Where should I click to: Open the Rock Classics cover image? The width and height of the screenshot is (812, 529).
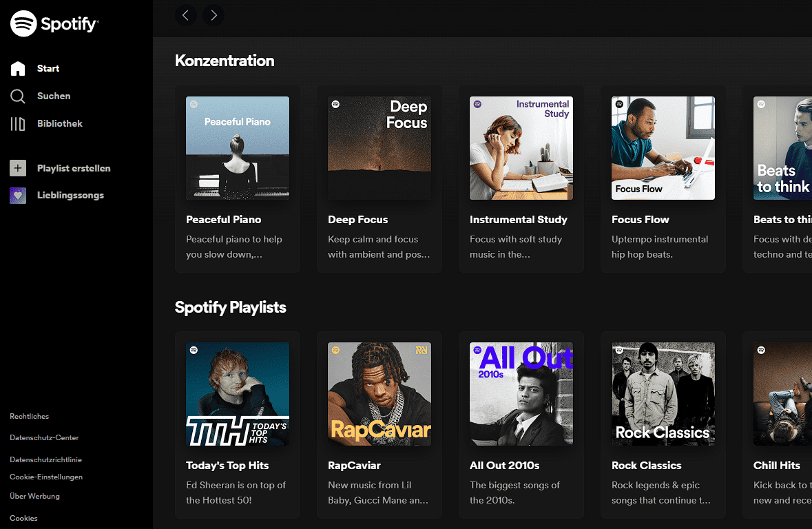click(x=663, y=394)
